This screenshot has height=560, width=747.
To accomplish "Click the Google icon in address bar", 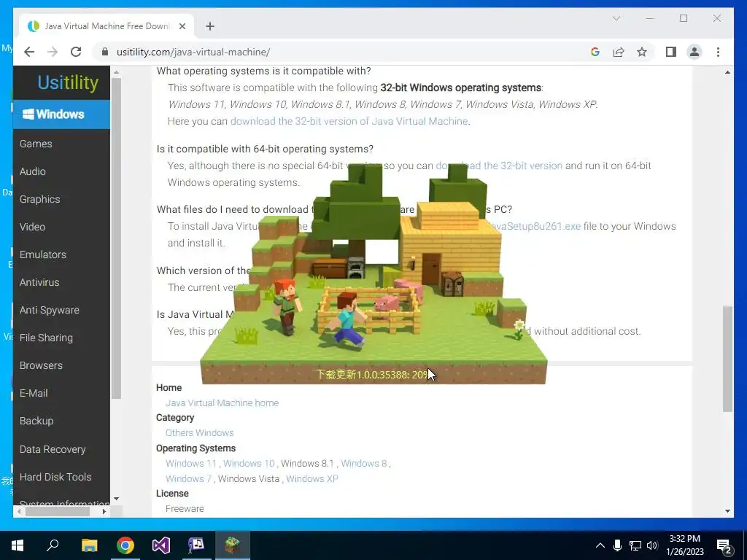I will coord(595,52).
